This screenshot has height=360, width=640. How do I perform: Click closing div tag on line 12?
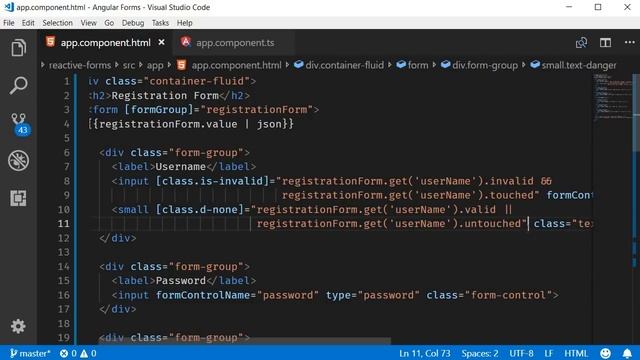(118, 238)
